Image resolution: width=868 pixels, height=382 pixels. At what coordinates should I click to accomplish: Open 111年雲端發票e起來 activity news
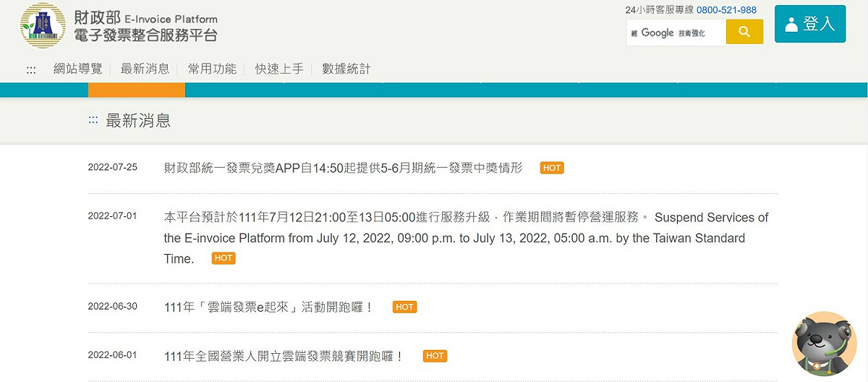268,307
